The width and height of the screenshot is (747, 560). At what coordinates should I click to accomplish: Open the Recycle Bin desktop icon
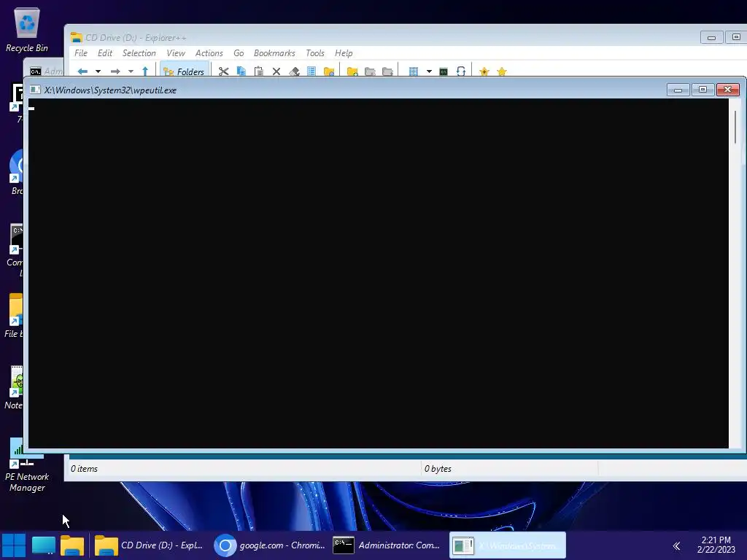click(27, 29)
